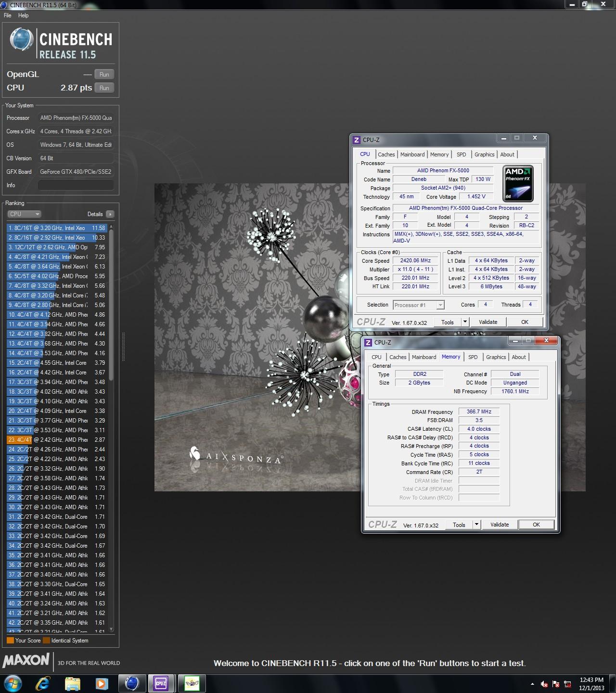616x693 pixels.
Task: Open the CPU ranking type dropdown
Action: coord(24,214)
